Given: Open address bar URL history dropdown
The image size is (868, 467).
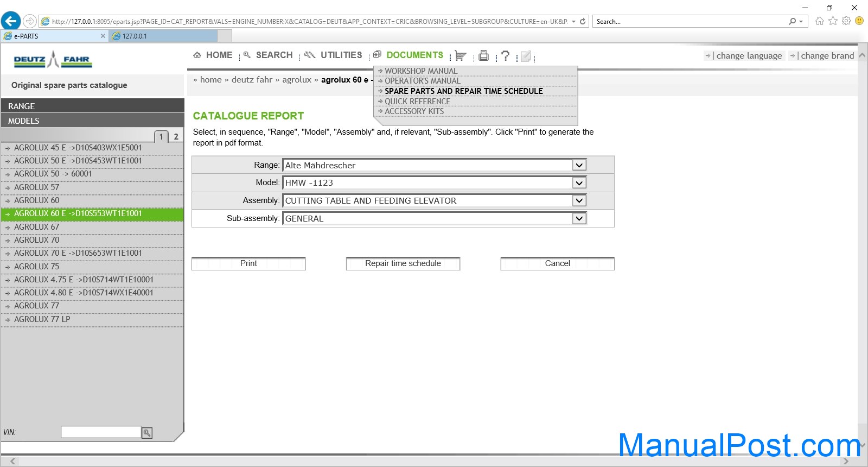Looking at the screenshot, I should [x=573, y=22].
